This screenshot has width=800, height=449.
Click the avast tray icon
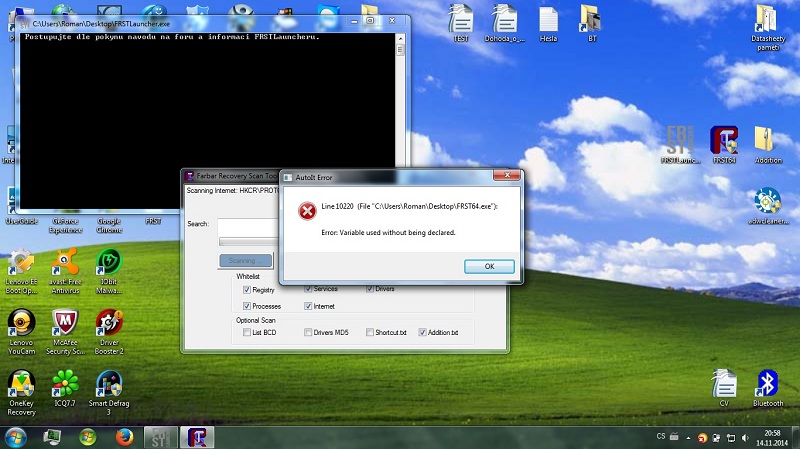(703, 438)
